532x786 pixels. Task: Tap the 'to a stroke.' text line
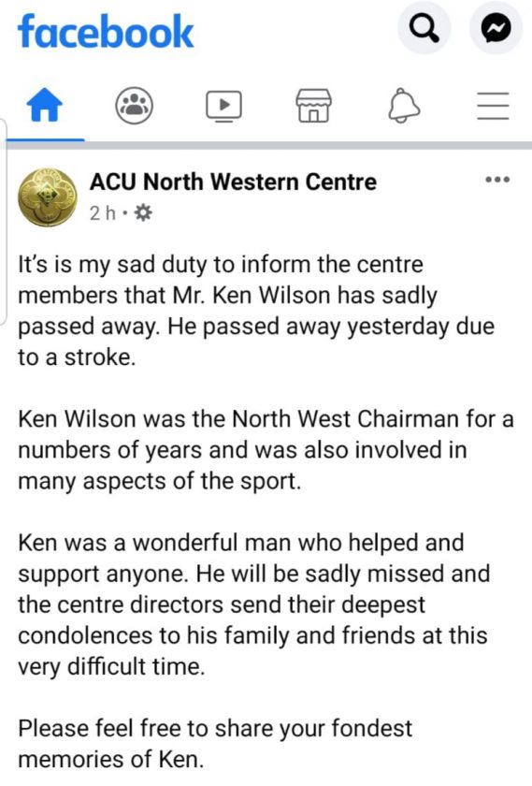77,357
